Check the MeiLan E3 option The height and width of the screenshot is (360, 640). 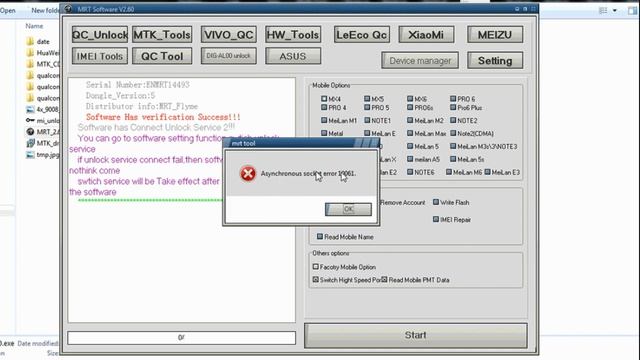(x=487, y=172)
